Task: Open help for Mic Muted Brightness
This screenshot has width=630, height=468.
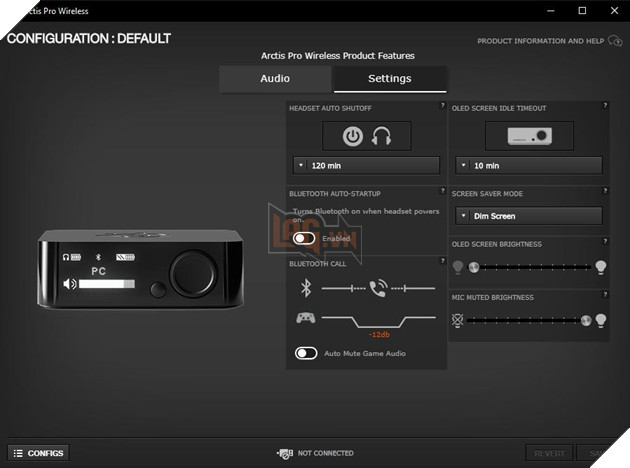Action: click(605, 294)
